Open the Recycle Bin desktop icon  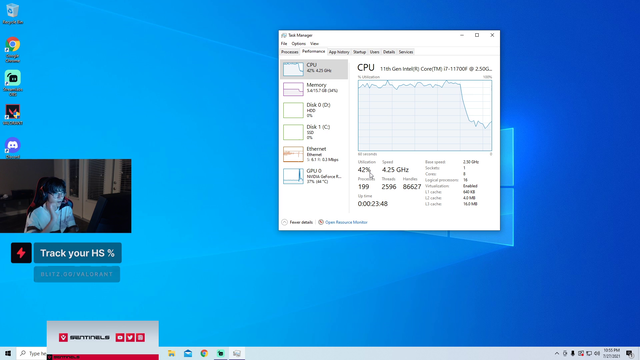[x=13, y=13]
